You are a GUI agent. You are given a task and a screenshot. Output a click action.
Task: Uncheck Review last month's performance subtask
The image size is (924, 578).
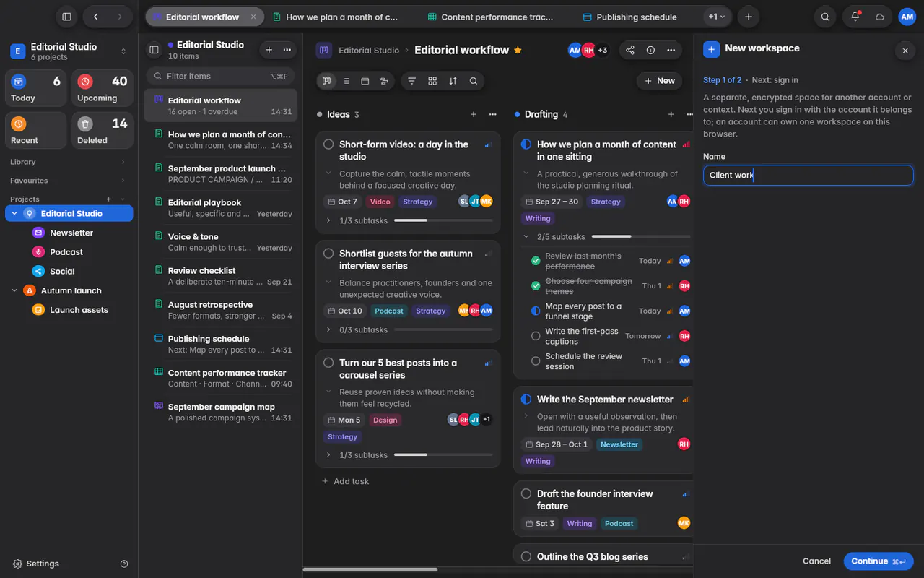(536, 261)
